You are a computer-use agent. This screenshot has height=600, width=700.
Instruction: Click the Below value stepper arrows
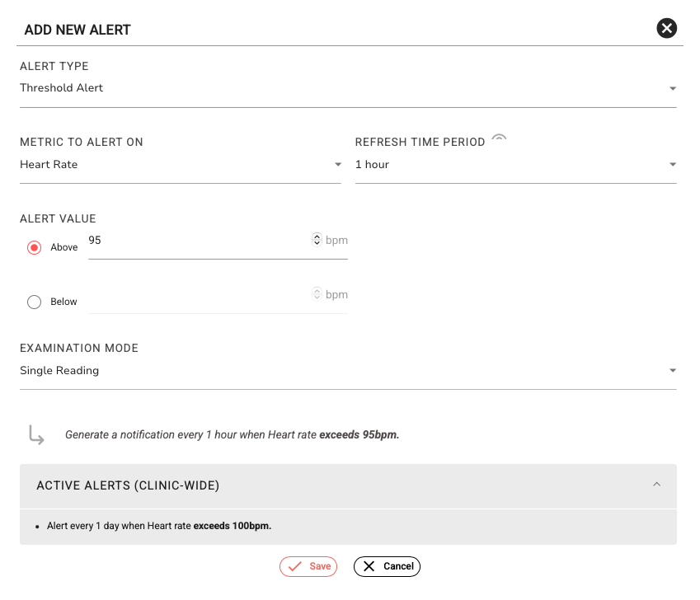click(x=317, y=294)
